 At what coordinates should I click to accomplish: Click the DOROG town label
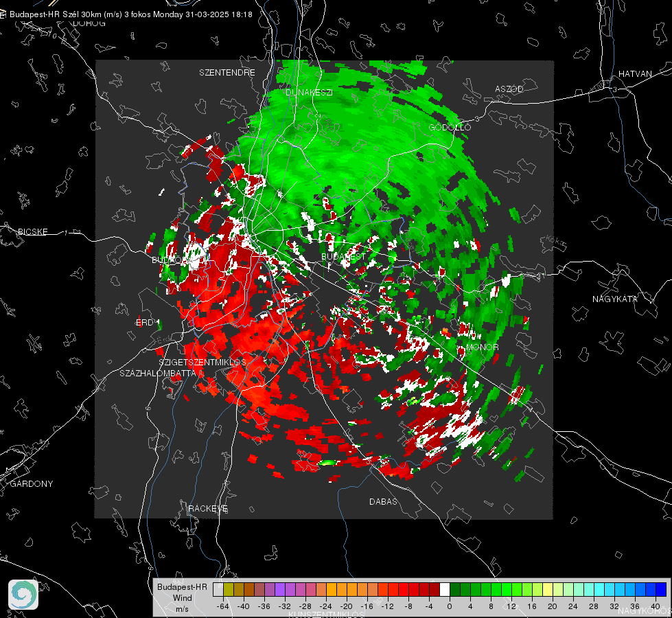(89, 23)
